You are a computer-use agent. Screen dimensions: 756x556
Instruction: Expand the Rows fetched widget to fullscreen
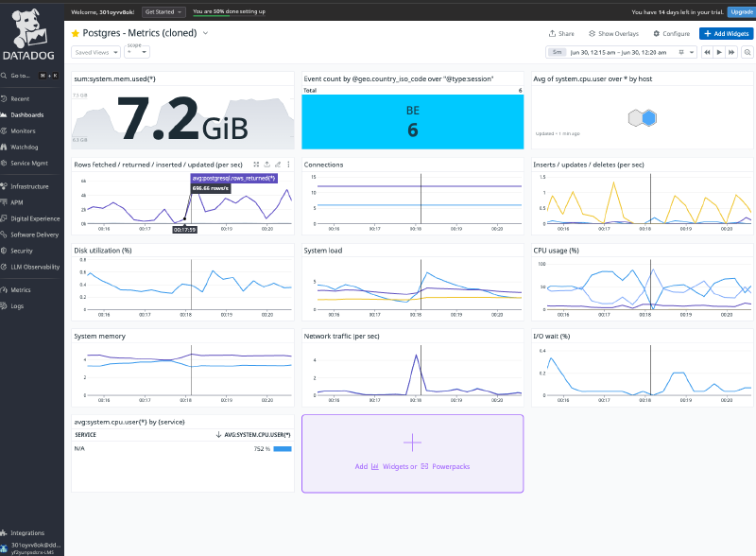coord(256,164)
